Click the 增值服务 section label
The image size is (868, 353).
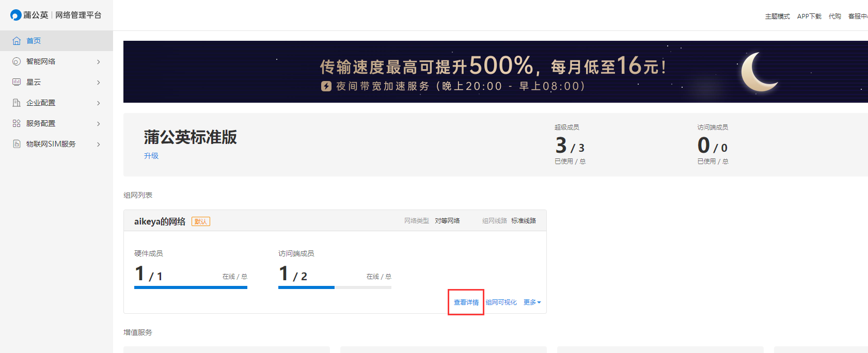tap(138, 332)
